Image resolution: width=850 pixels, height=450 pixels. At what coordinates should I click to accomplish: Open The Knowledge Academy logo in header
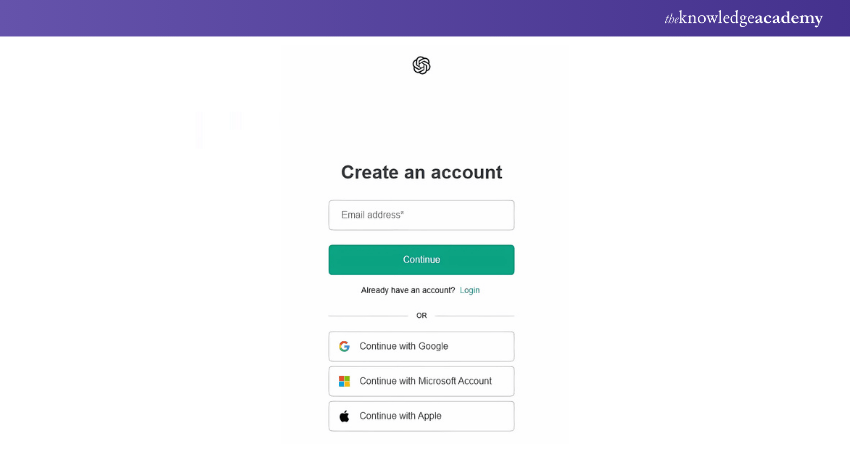click(x=743, y=18)
